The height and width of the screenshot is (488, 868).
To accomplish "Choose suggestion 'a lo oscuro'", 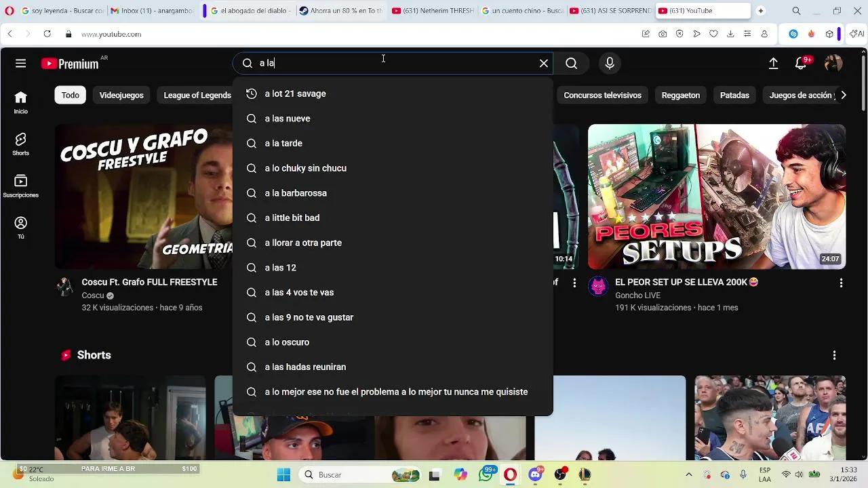I will click(x=393, y=342).
